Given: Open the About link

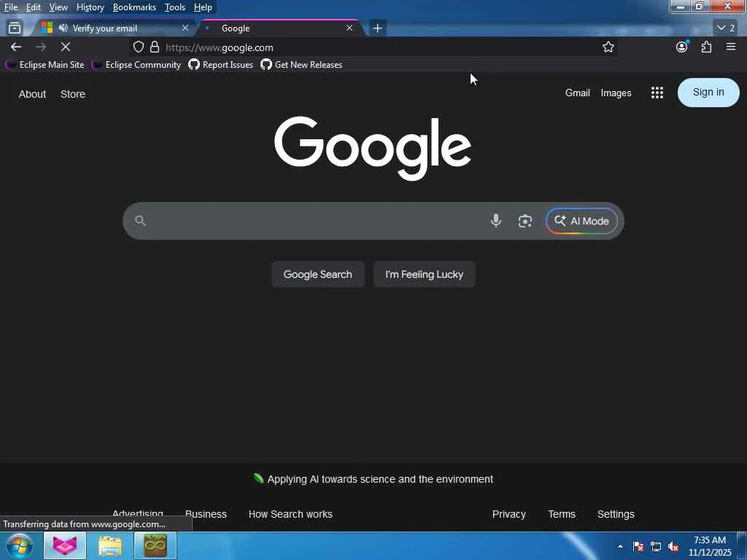Looking at the screenshot, I should (x=32, y=94).
